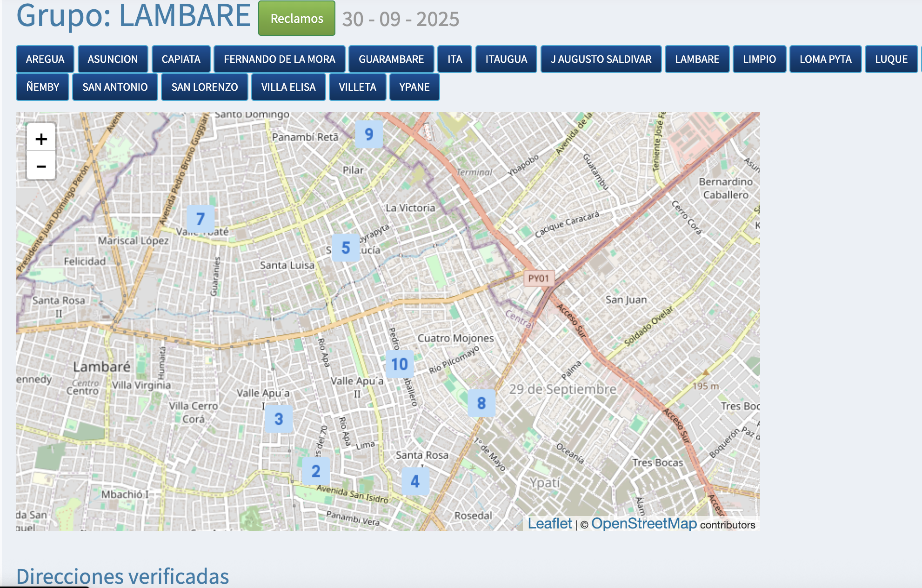The width and height of the screenshot is (922, 588).
Task: Click the map zoom in plus button
Action: [x=41, y=139]
